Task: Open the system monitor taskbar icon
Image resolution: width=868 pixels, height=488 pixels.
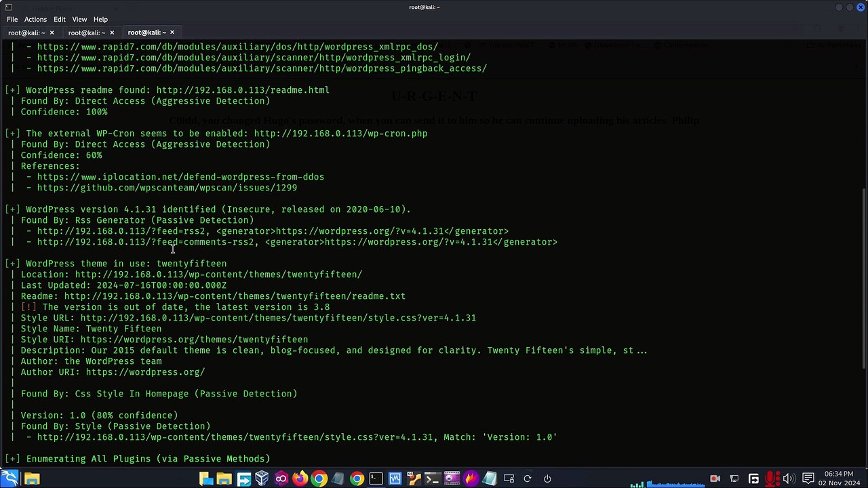Action: pyautogui.click(x=395, y=479)
